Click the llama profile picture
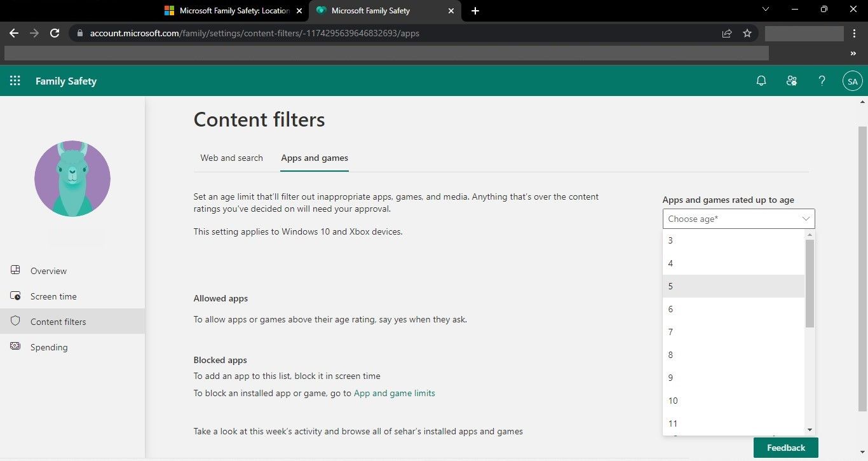The image size is (868, 461). (x=72, y=179)
